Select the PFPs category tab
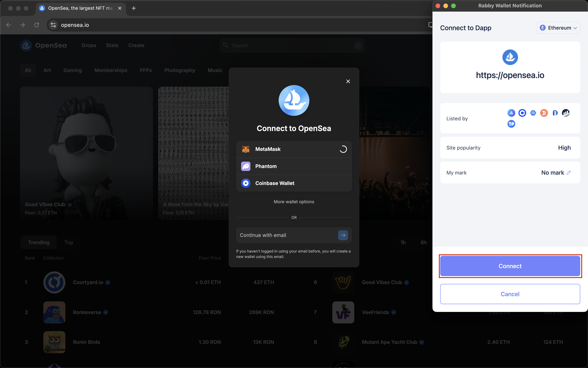The width and height of the screenshot is (588, 368). [x=146, y=70]
